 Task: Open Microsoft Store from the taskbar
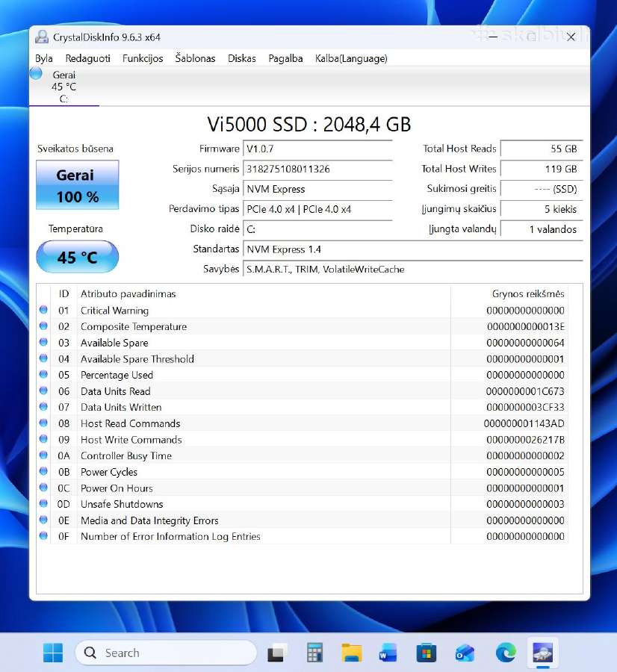pos(427,653)
